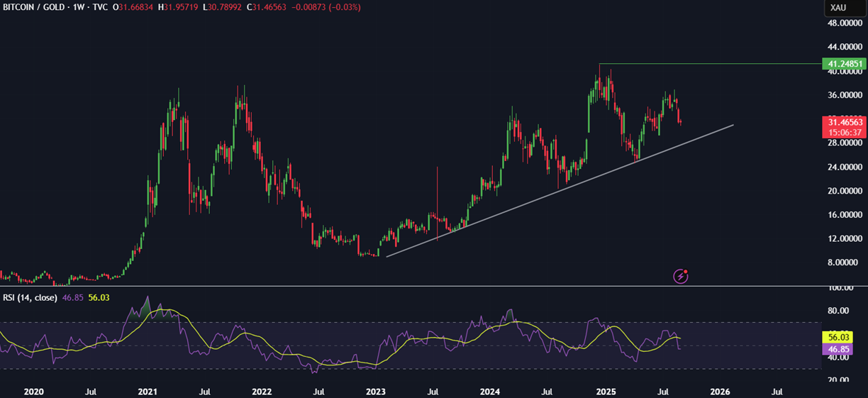Click the 40.00 RSI scale label
This screenshot has height=398, width=868.
838,358
